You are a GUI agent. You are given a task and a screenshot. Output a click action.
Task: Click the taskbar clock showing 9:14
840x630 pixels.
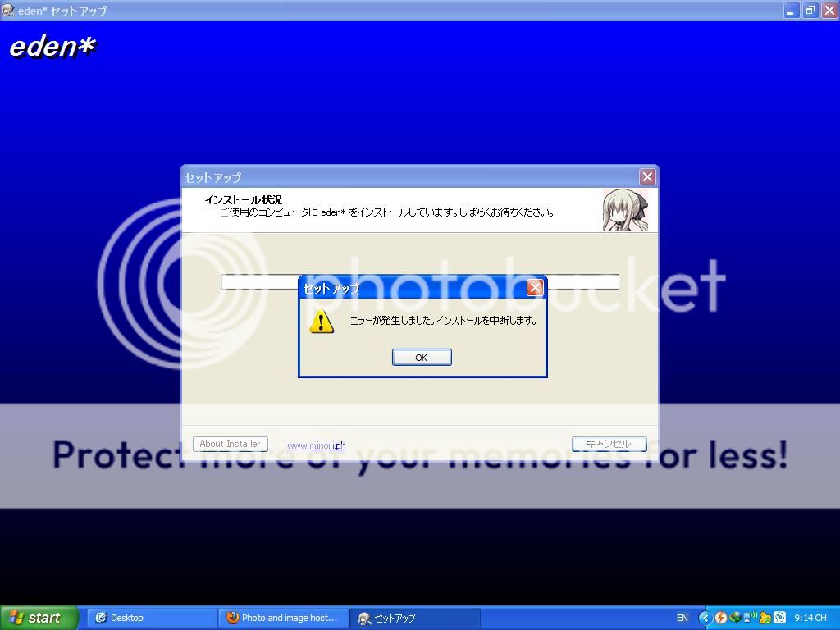click(810, 618)
